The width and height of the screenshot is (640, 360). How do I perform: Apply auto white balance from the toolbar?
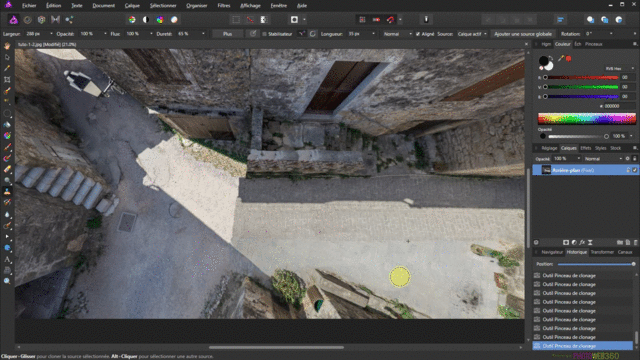tap(174, 20)
